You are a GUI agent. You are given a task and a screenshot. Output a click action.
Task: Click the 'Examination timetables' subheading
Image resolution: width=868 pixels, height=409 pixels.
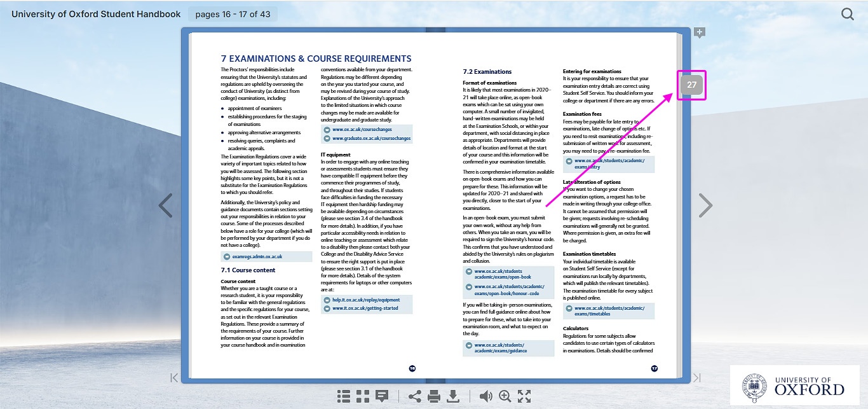coord(590,254)
